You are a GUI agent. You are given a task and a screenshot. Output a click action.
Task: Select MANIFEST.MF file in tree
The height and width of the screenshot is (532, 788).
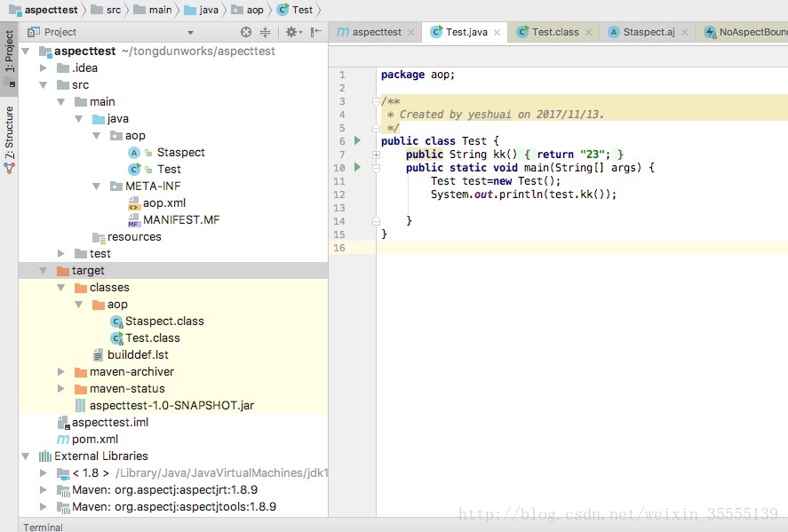(x=181, y=220)
